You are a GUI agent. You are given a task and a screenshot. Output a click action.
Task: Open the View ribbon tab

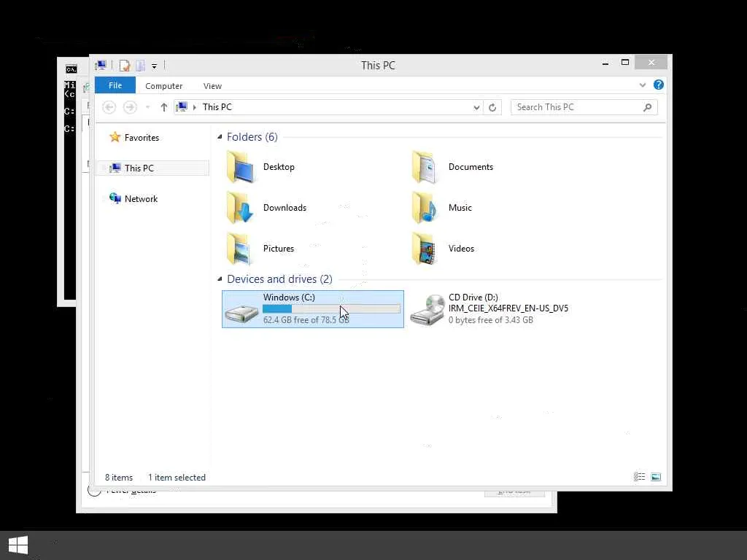pos(212,86)
